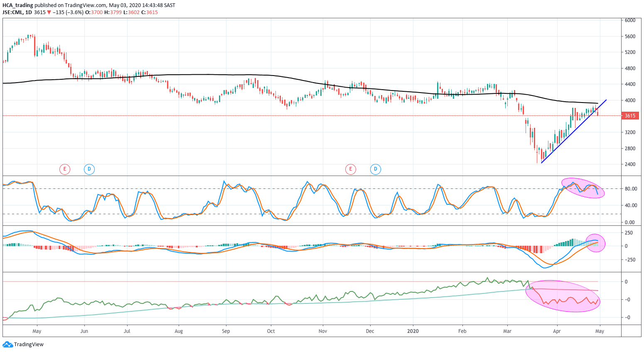Click the O:3700 open value
The height and width of the screenshot is (352, 644).
[x=94, y=12]
